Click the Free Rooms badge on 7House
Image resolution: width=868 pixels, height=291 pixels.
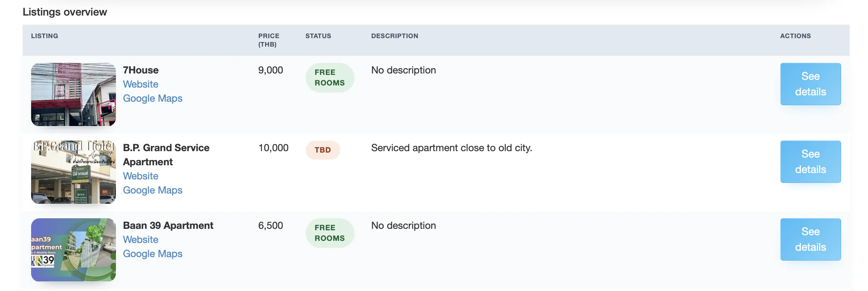[329, 78]
